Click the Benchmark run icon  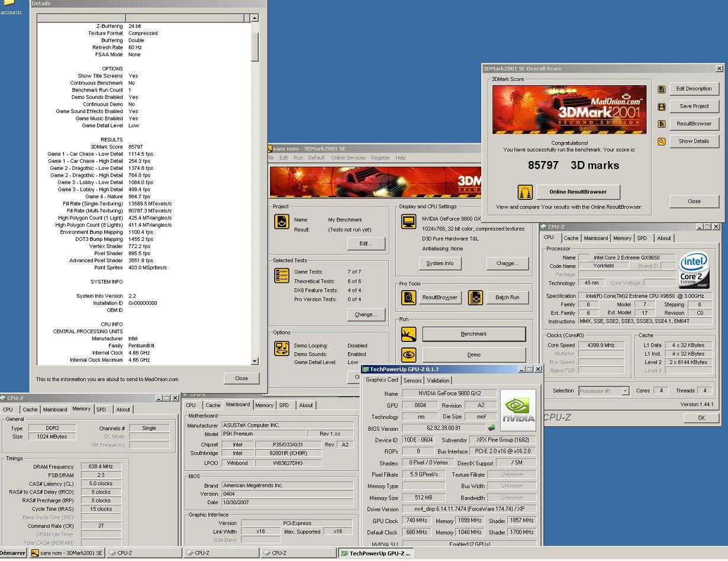pos(408,334)
